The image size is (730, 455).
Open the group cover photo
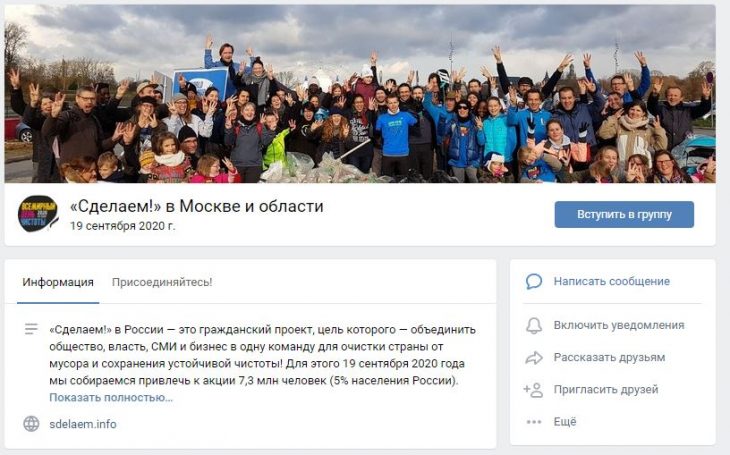(360, 94)
